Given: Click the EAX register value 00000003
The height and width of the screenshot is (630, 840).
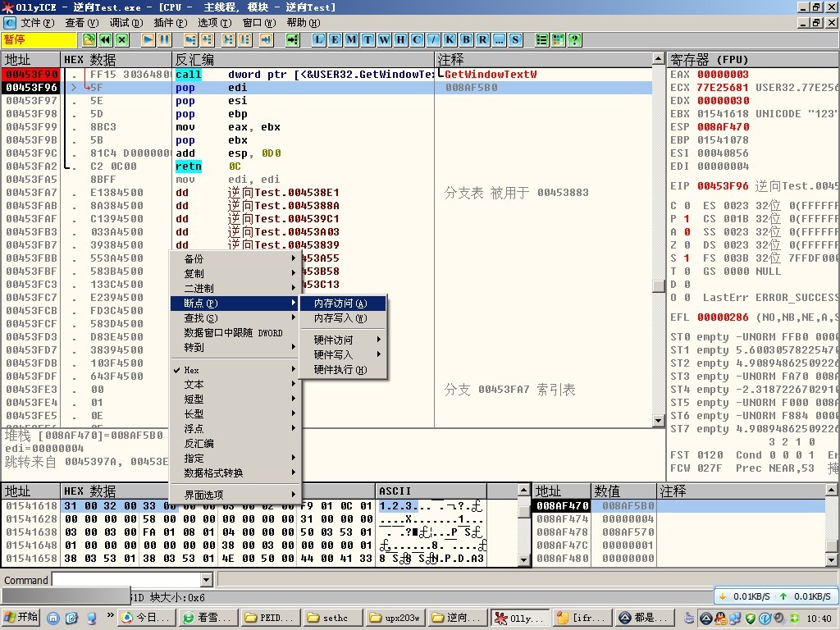Looking at the screenshot, I should point(723,75).
